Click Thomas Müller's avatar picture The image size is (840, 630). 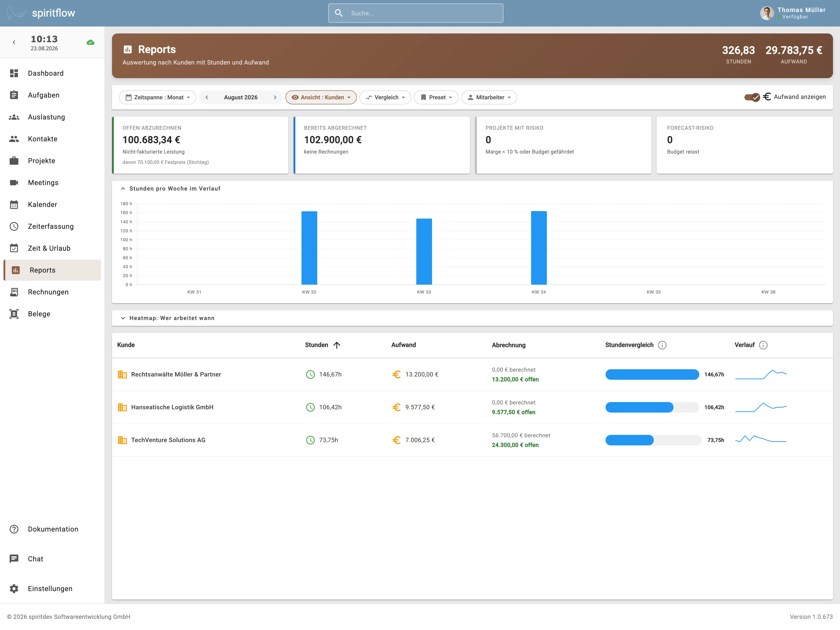(767, 13)
